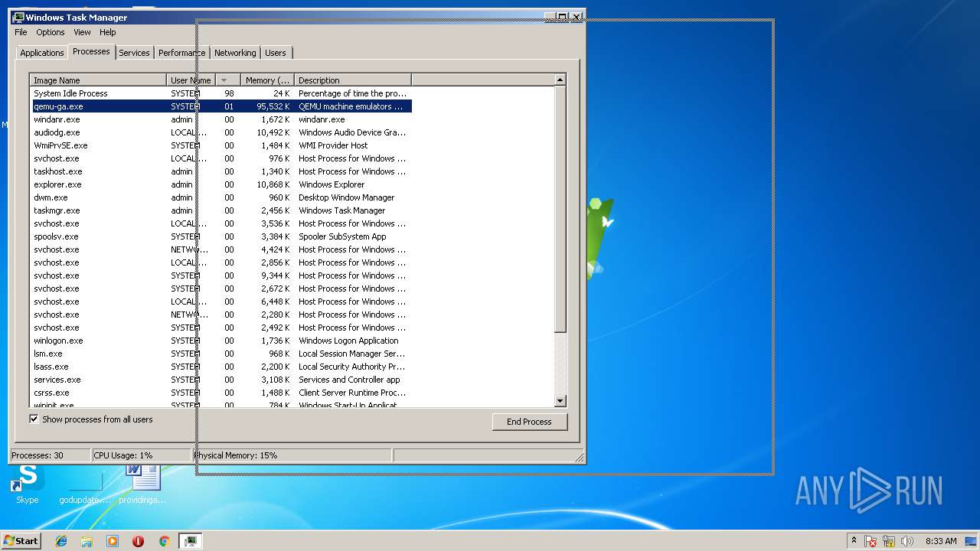Select the Processes tab

pyautogui.click(x=91, y=51)
